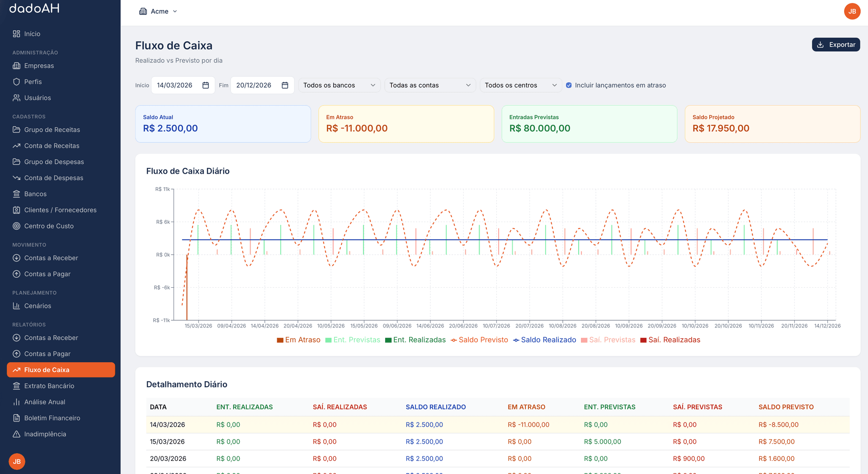The image size is (868, 474).
Task: Click the Boletim Financeiro document icon
Action: coord(17,418)
